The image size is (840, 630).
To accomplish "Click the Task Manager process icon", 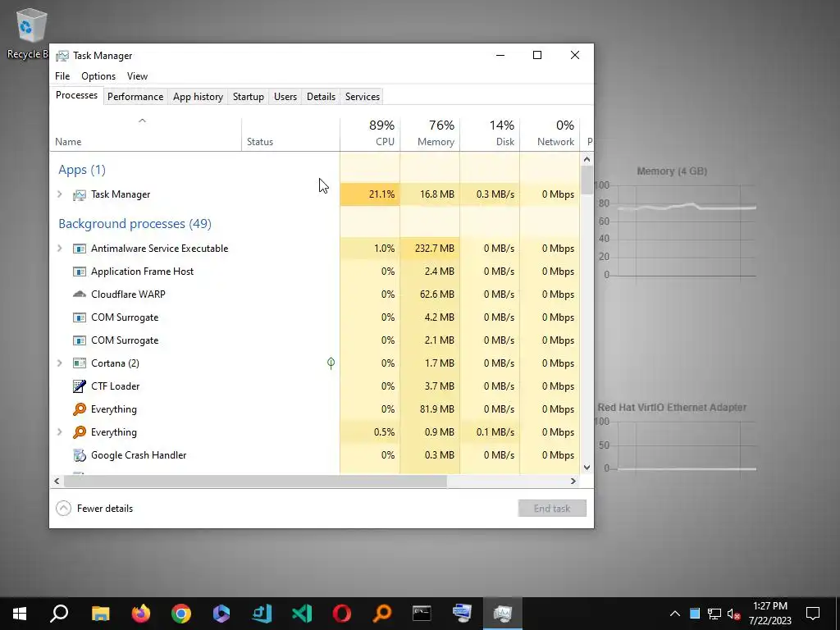I will [x=80, y=194].
